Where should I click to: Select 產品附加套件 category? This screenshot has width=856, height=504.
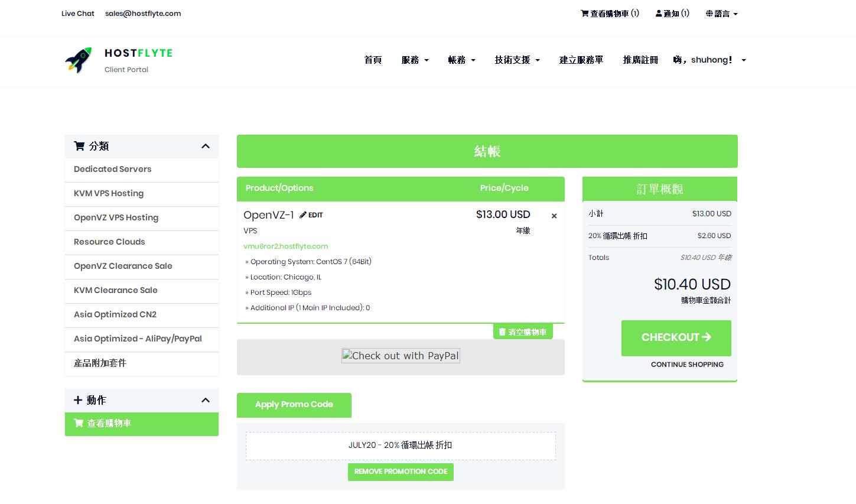[142, 363]
